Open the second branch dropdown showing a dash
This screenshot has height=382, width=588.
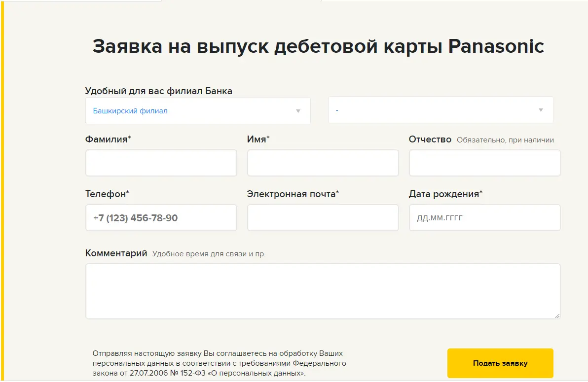point(441,110)
